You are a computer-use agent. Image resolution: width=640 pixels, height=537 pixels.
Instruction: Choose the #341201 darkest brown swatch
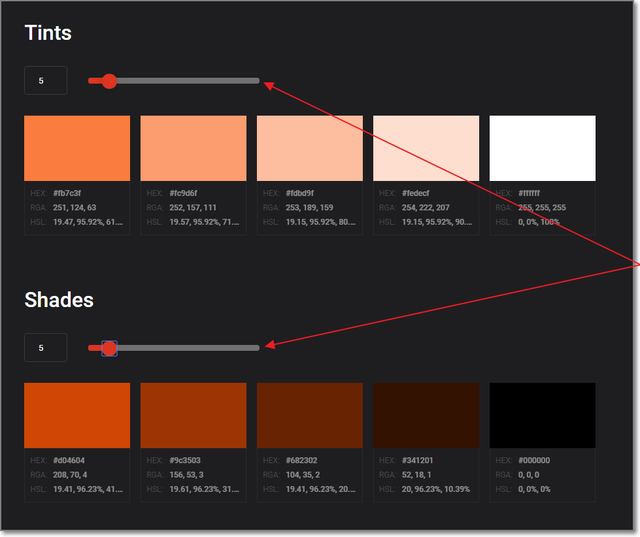(x=426, y=415)
